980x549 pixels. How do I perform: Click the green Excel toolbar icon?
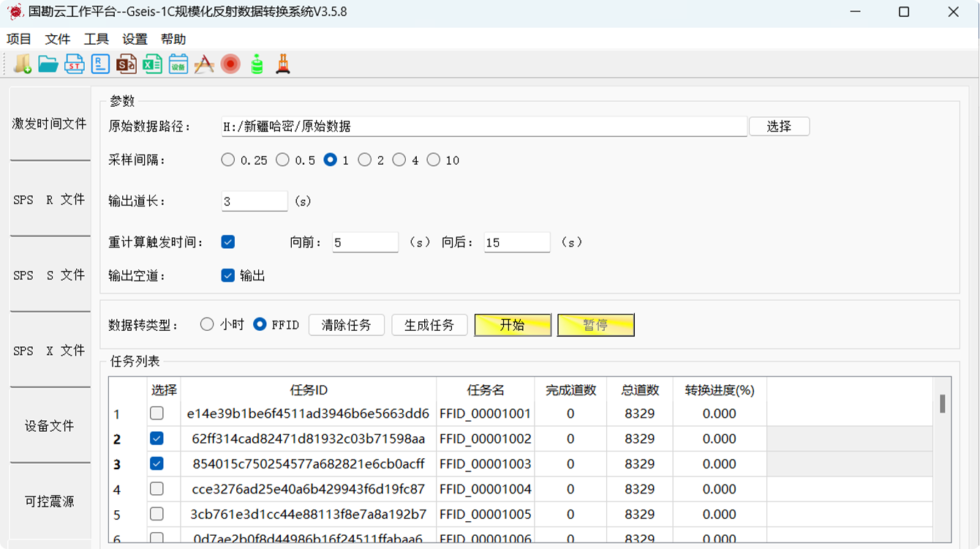[152, 64]
